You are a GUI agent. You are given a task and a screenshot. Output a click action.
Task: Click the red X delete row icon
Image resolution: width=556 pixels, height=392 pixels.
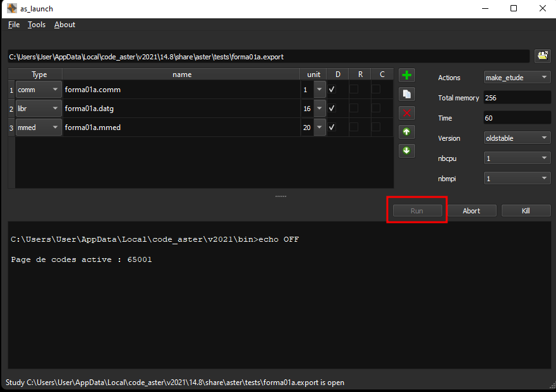point(407,114)
